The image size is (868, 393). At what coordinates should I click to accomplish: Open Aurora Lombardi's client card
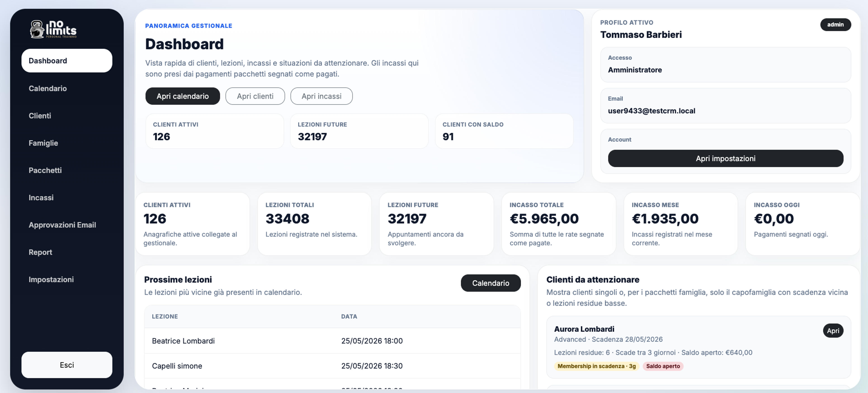coord(833,331)
